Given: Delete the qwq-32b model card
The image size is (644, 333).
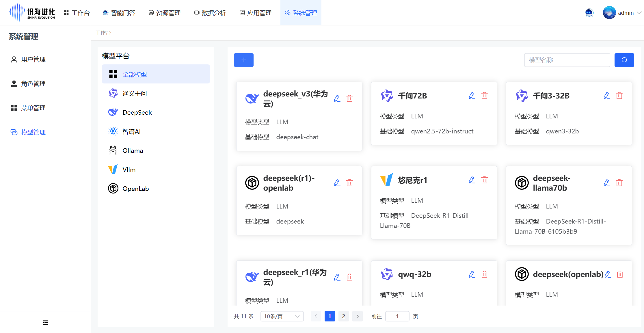Looking at the screenshot, I should coord(484,274).
